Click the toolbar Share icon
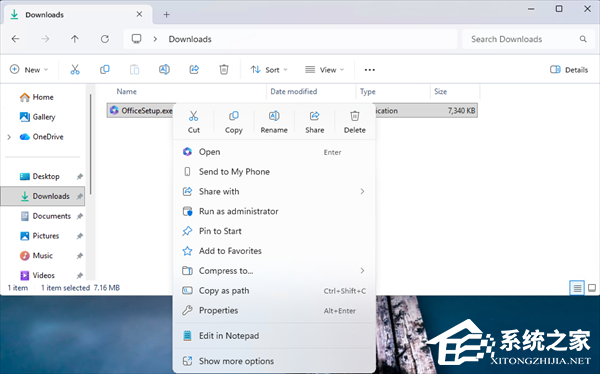Viewport: 600px width, 374px height. tap(194, 70)
